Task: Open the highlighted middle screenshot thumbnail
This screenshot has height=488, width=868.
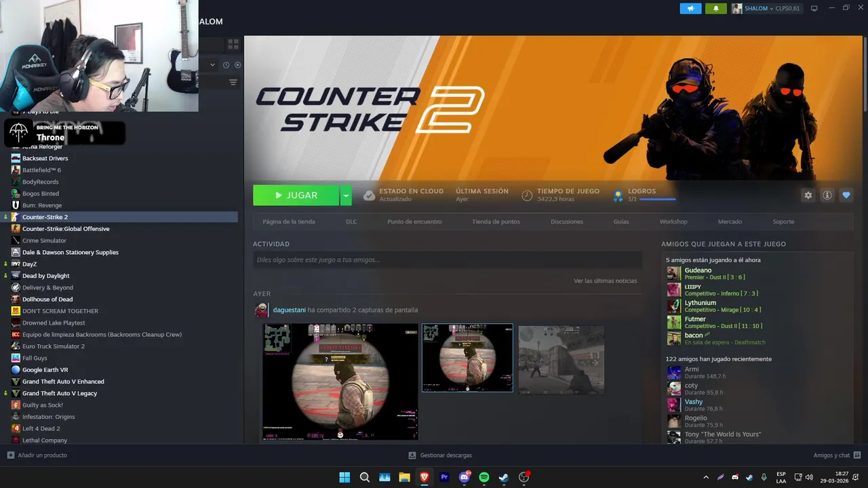Action: tap(467, 358)
